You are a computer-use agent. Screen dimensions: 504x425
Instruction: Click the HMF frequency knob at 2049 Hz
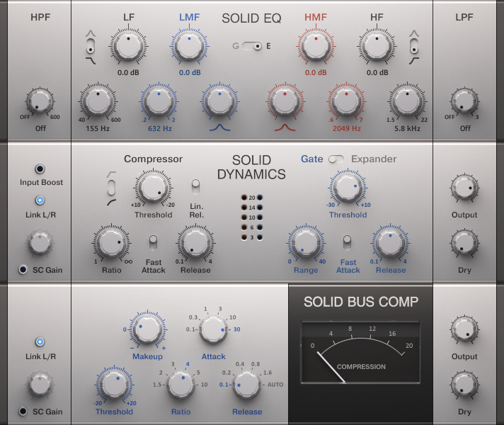point(346,101)
